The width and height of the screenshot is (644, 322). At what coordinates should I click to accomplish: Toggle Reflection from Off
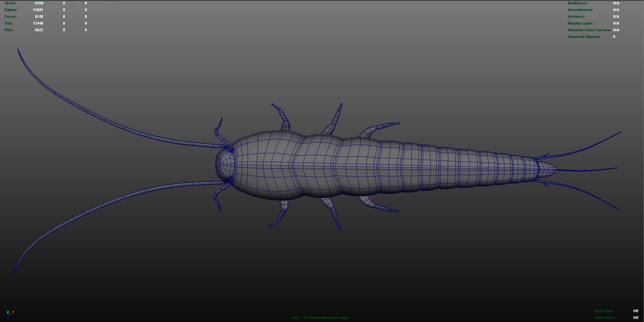635,311
